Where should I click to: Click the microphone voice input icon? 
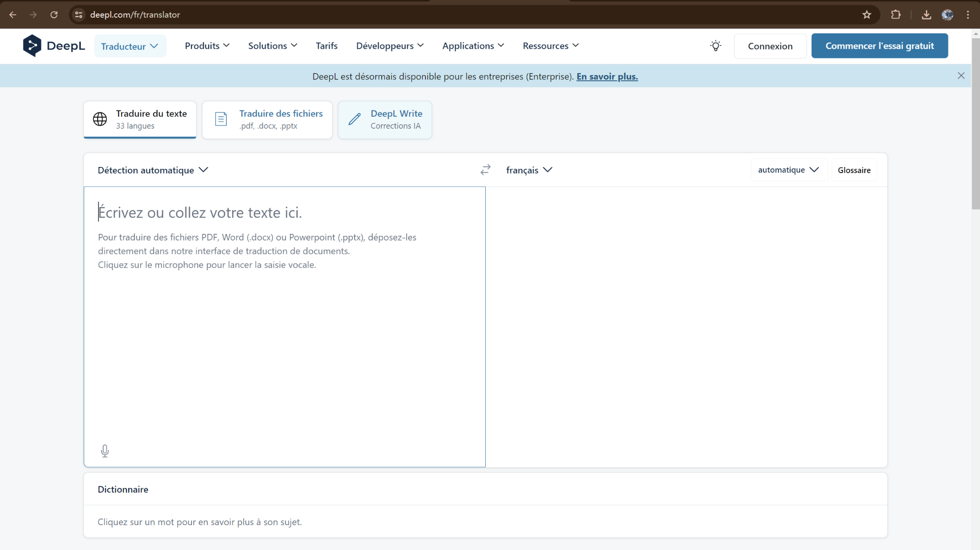click(105, 451)
